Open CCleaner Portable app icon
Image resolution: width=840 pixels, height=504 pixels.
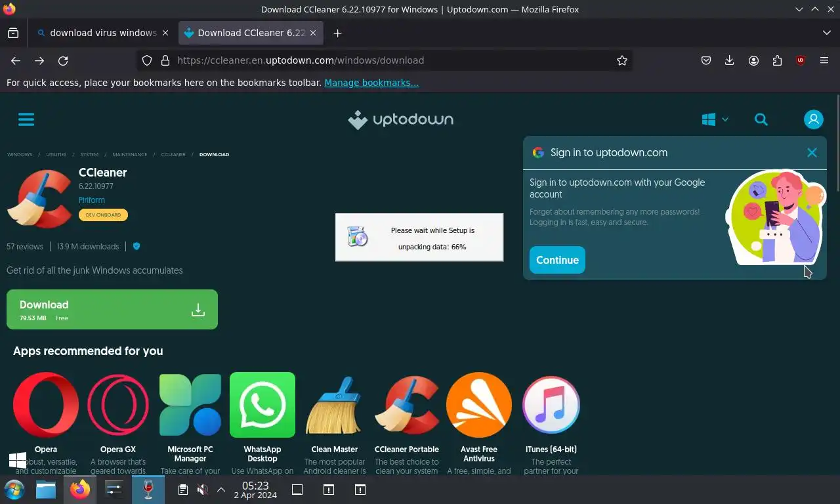click(x=407, y=405)
